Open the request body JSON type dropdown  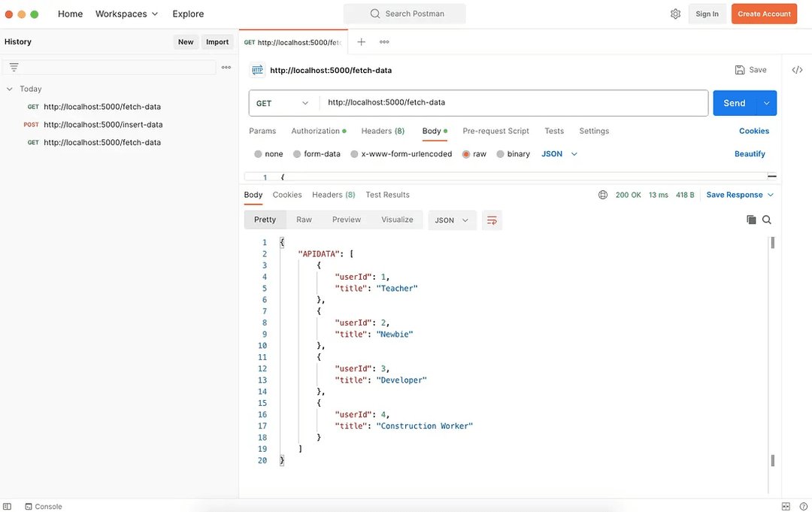click(x=559, y=154)
